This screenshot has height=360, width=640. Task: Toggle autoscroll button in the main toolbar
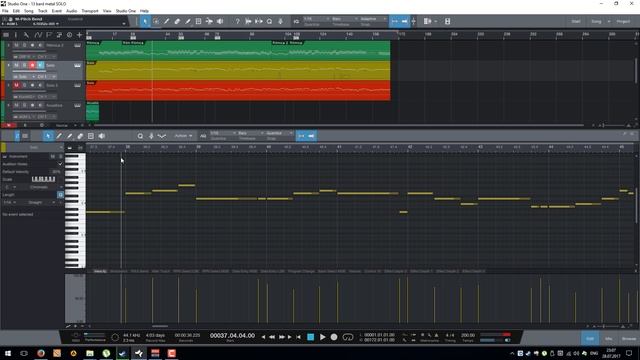[x=394, y=21]
